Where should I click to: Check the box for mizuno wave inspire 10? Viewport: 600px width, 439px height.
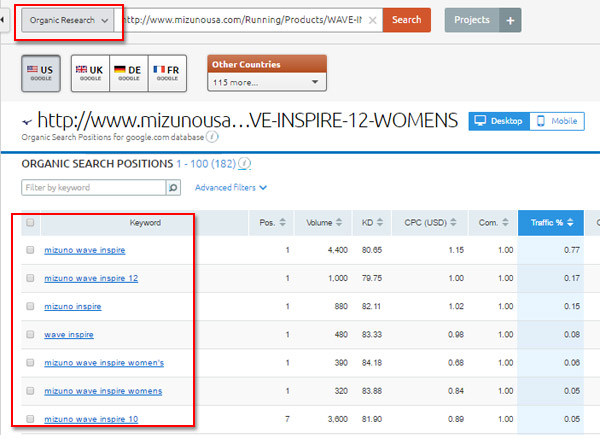tap(30, 419)
